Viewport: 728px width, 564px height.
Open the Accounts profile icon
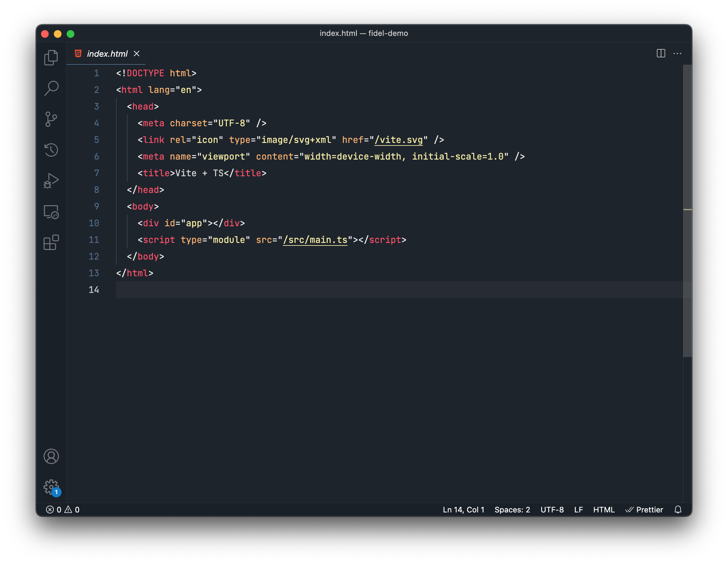point(51,456)
